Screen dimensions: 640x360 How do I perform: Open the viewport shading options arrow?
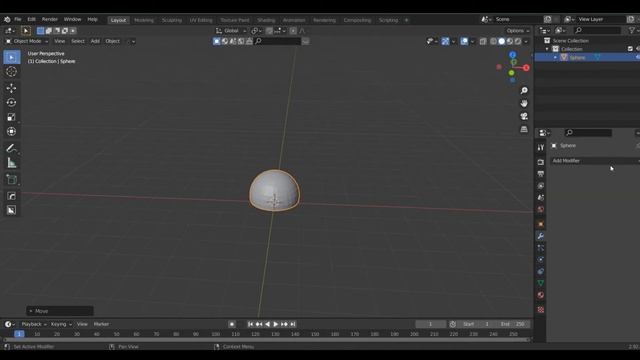(526, 41)
